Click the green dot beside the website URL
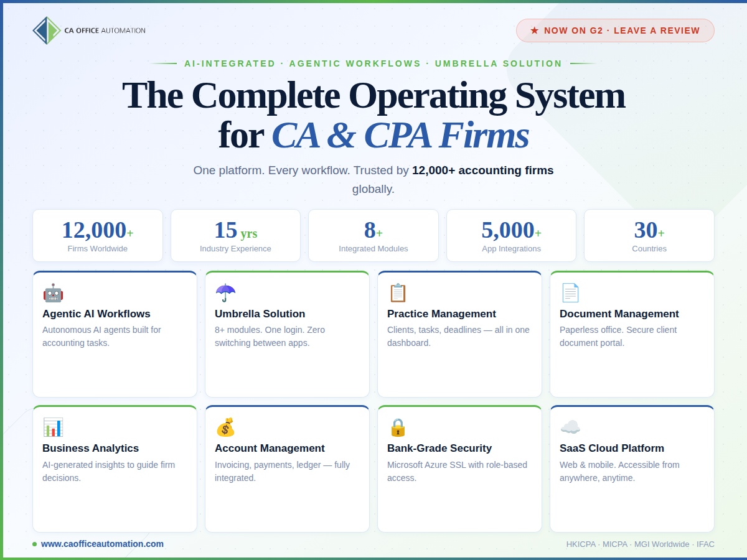The image size is (747, 560). click(35, 544)
